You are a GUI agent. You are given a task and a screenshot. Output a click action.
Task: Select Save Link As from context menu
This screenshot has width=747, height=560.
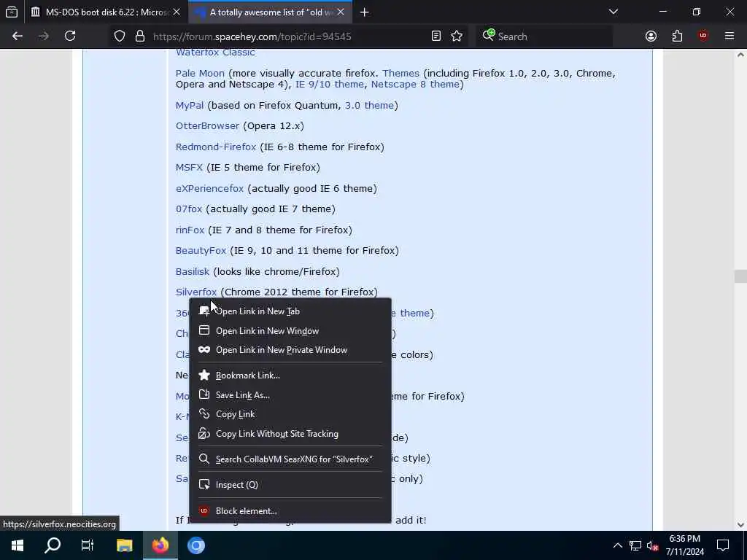point(290,394)
